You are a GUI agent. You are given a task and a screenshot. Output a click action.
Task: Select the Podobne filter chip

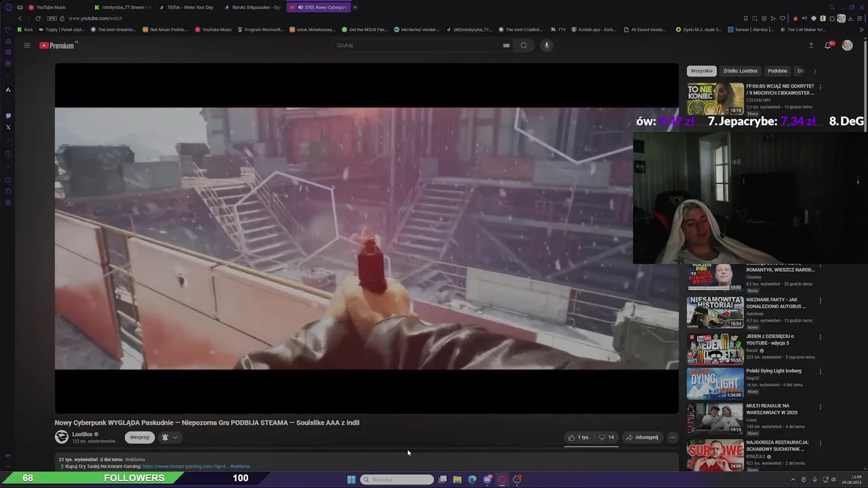point(777,71)
